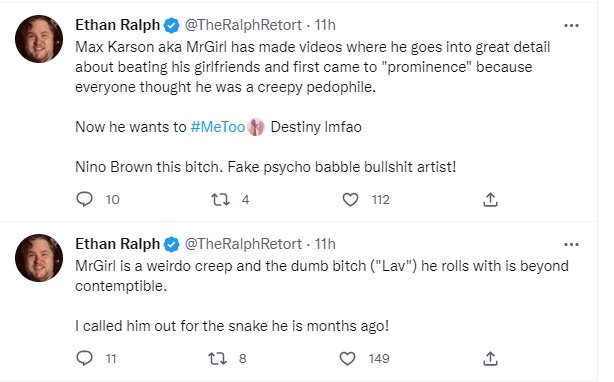Open Ethan Ralph's name on first tweet
The image size is (614, 382).
tap(117, 25)
